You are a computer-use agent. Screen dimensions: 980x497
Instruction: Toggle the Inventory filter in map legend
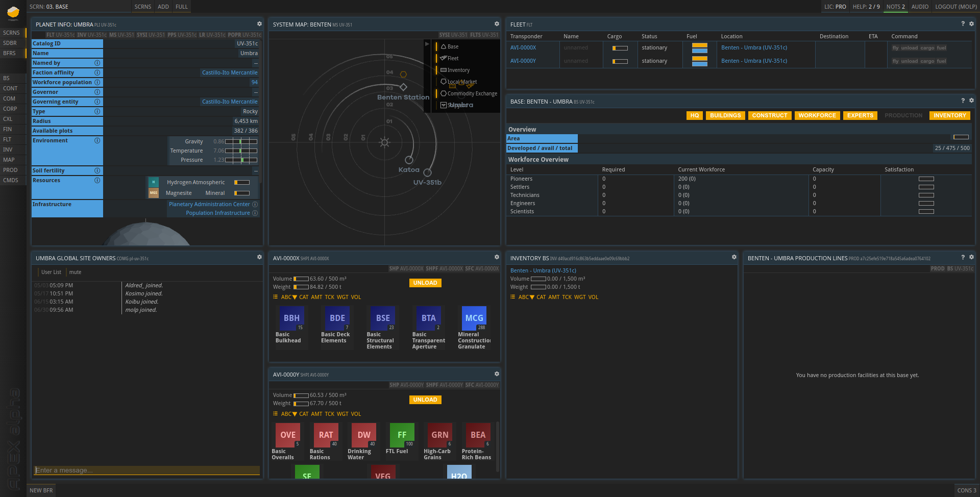click(x=455, y=70)
